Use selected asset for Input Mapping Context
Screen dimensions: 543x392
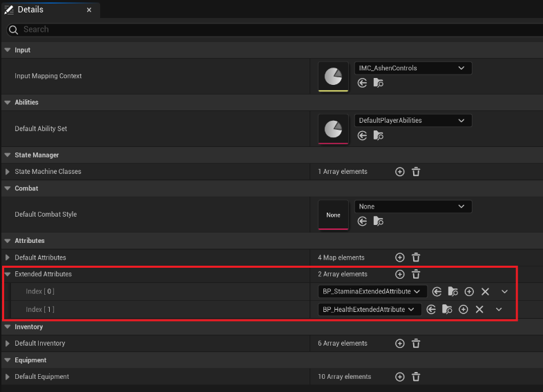pos(362,83)
